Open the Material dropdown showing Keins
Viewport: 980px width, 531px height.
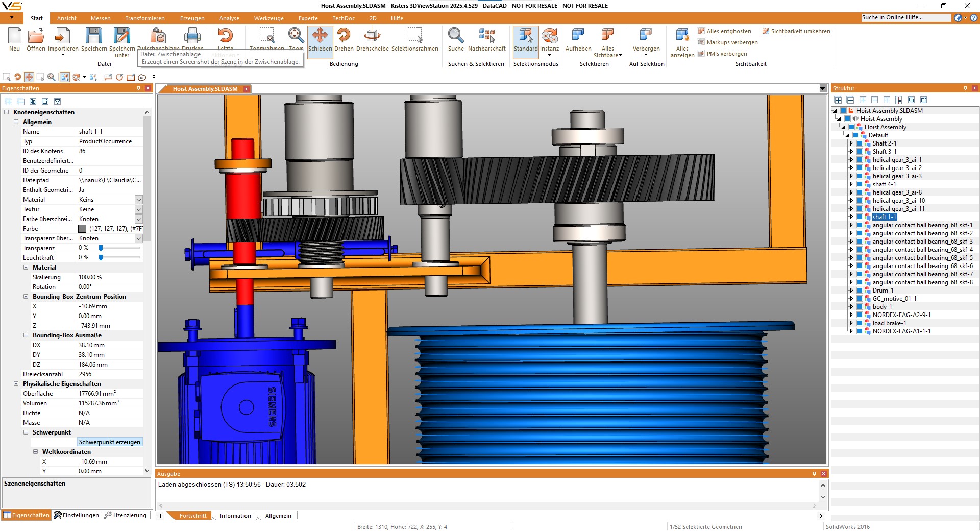[x=138, y=200]
